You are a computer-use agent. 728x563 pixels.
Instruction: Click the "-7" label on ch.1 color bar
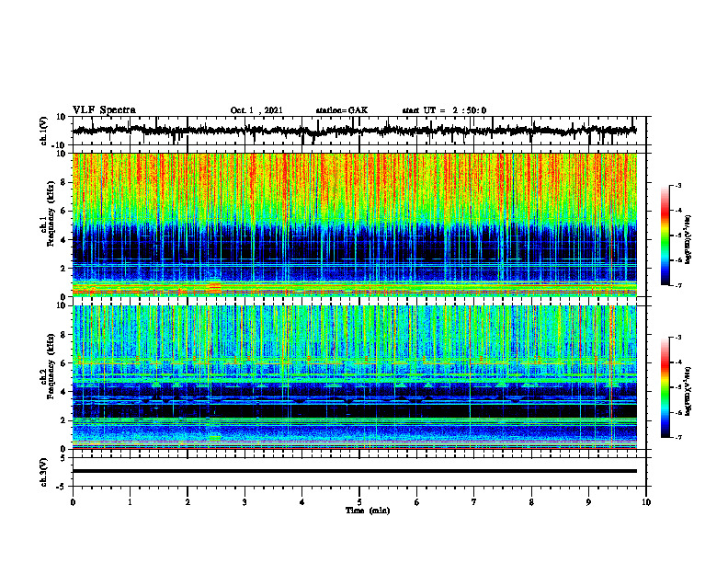(x=677, y=285)
